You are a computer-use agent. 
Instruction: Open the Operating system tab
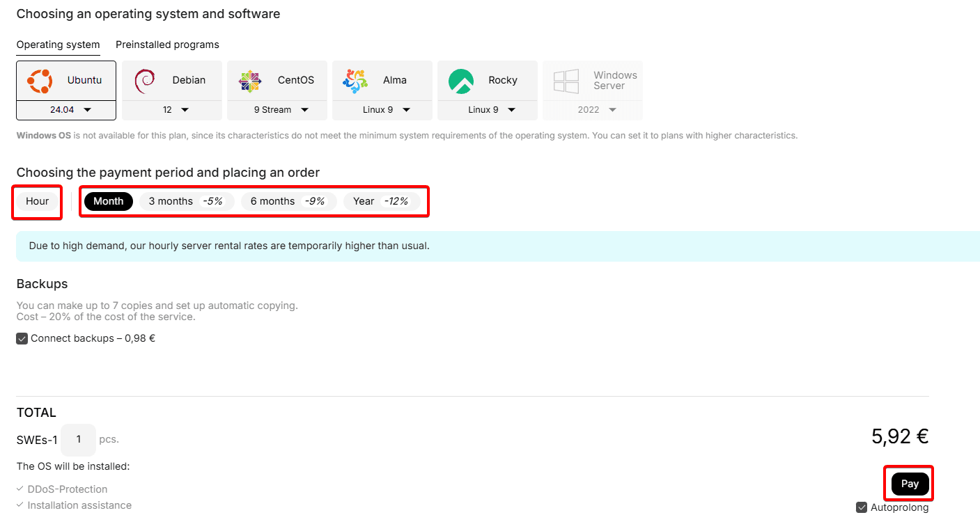[58, 45]
